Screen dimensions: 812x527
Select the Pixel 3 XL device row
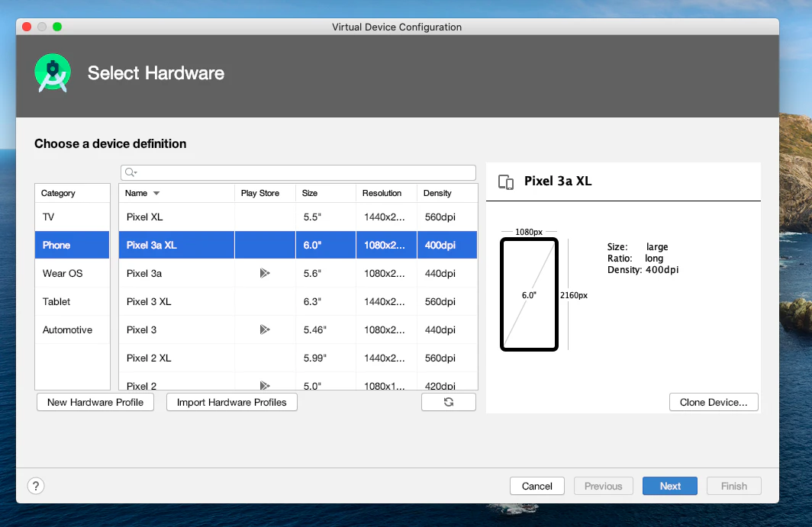[x=298, y=301]
